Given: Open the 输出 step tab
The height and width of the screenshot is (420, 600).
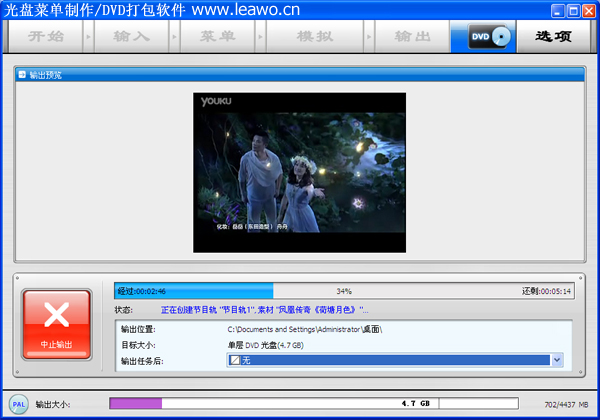Looking at the screenshot, I should point(412,37).
